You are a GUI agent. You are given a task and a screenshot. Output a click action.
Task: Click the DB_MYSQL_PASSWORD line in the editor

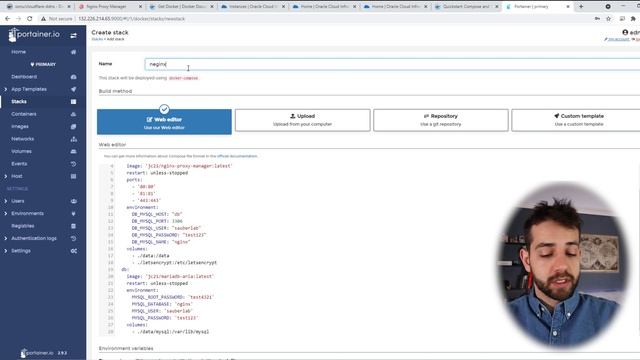click(169, 235)
